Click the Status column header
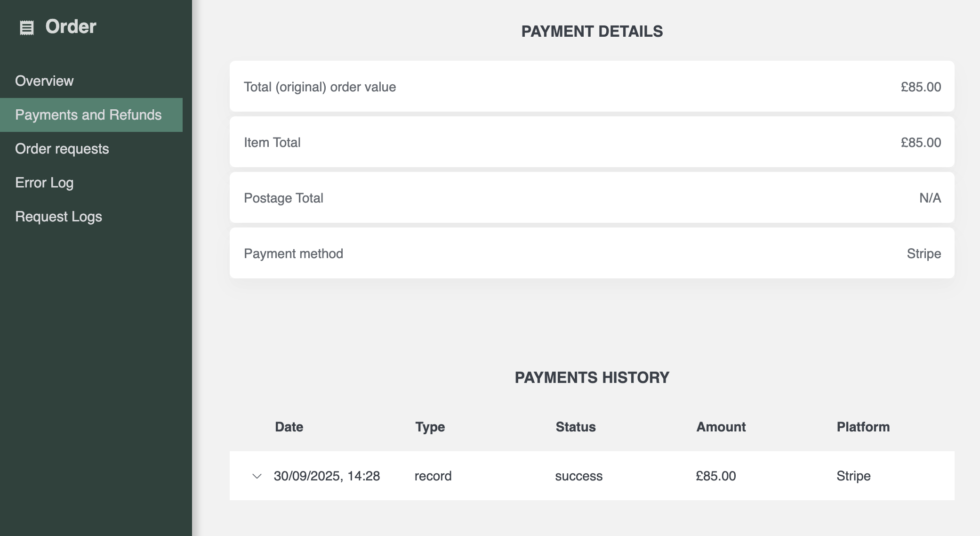 coord(576,427)
